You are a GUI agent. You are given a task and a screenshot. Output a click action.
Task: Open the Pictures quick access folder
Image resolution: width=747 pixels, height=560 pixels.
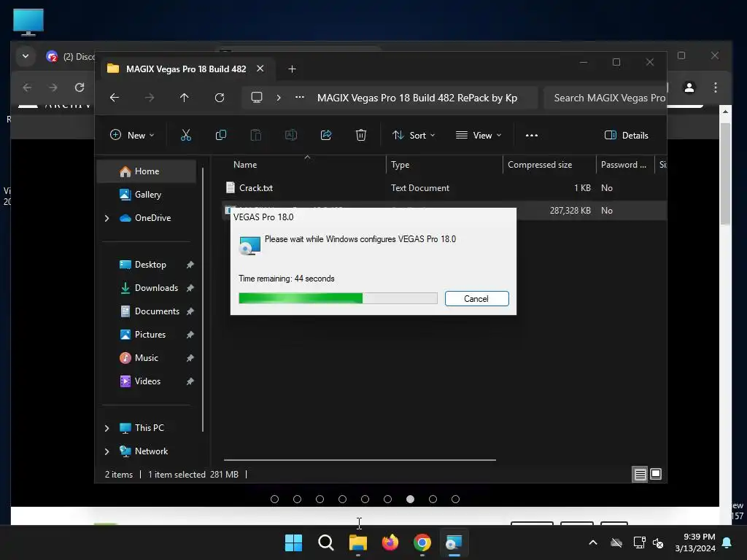click(x=150, y=334)
